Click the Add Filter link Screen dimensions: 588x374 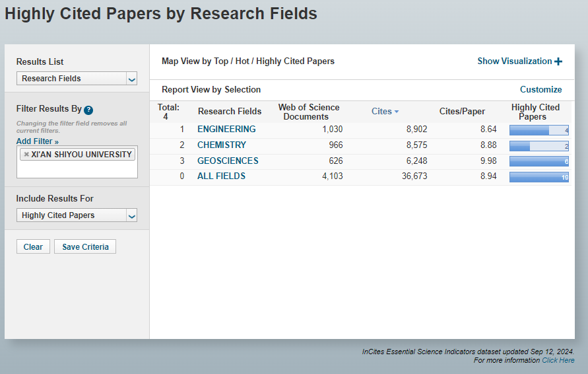[33, 141]
